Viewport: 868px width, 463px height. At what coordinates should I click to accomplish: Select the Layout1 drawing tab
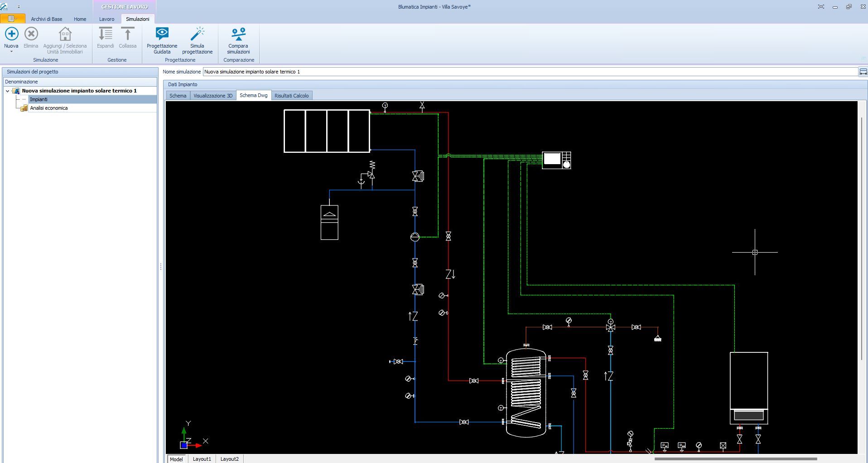click(202, 459)
